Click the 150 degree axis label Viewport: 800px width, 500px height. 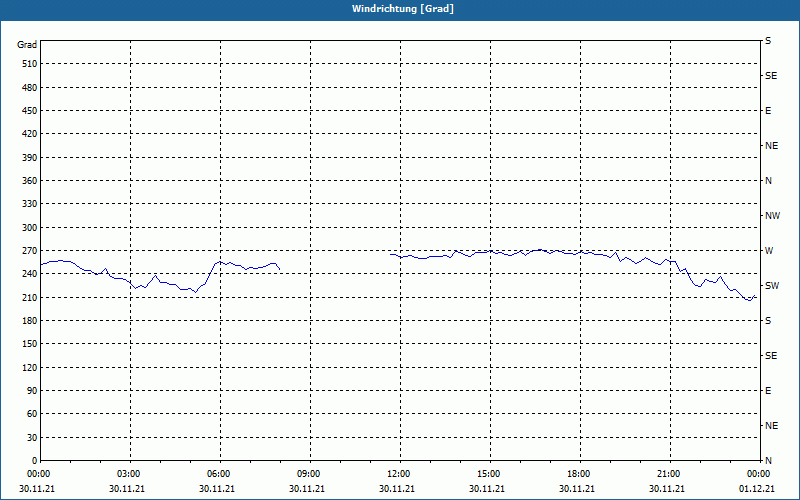30,344
